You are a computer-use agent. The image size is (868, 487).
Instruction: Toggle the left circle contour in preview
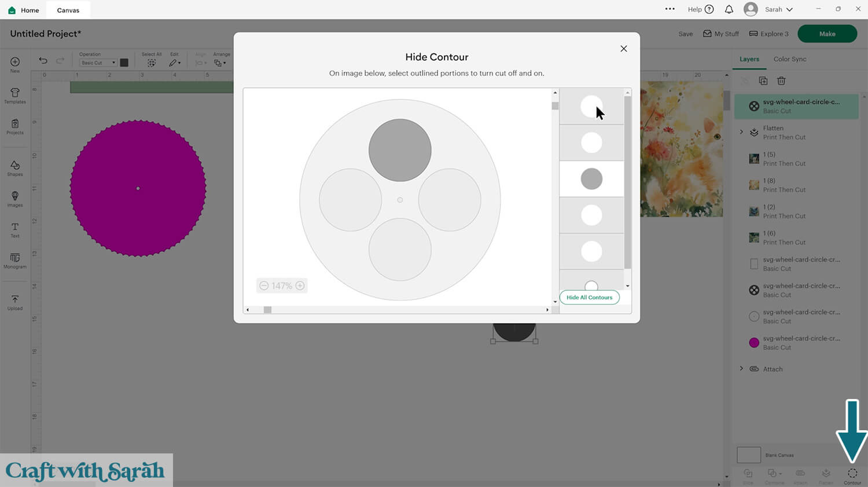point(350,200)
